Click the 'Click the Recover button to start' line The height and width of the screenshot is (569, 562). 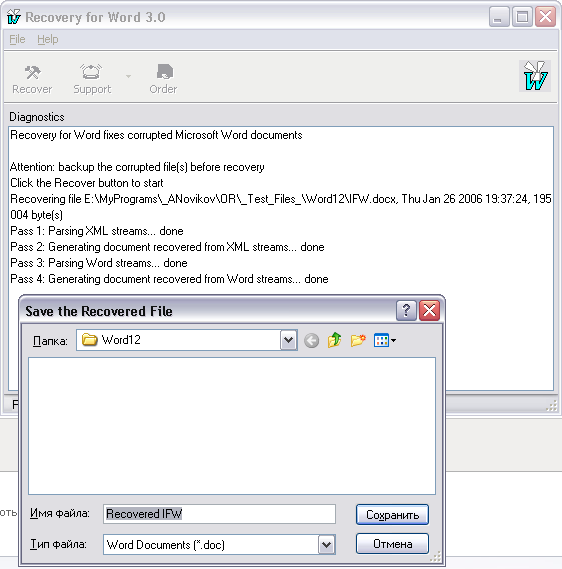87,183
